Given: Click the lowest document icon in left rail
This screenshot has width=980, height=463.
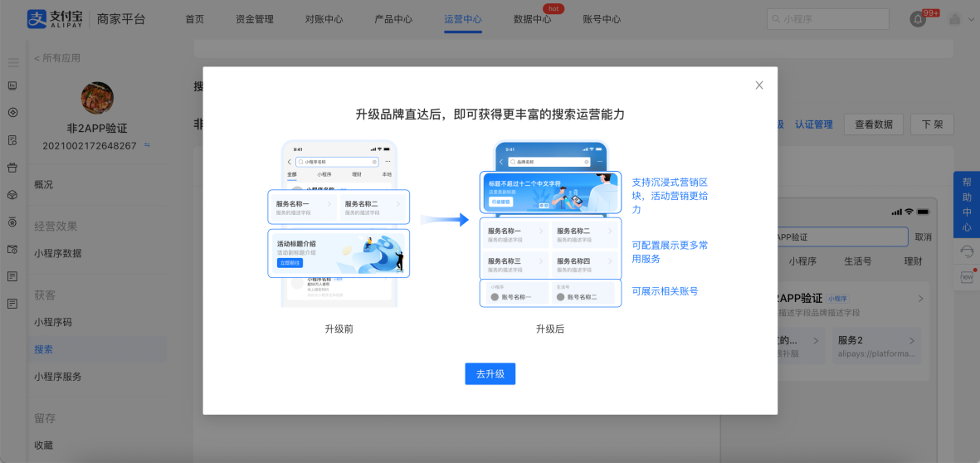Looking at the screenshot, I should click(12, 304).
